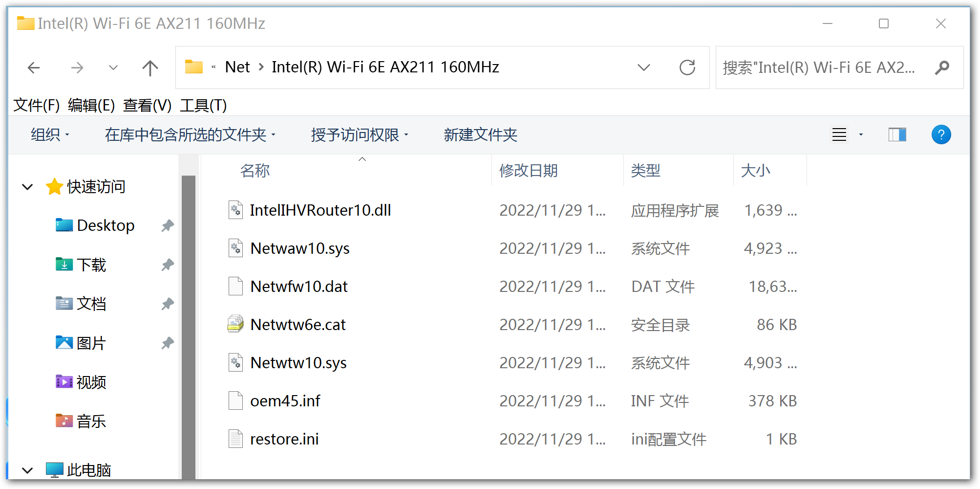Click the Net breadcrumb in address bar
The height and width of the screenshot is (489, 980).
pos(237,67)
